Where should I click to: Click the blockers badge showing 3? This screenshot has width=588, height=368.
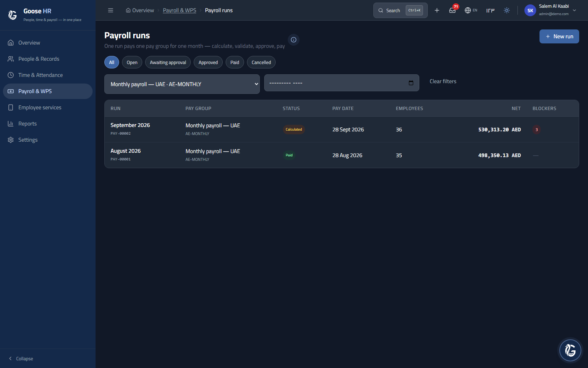(x=537, y=130)
